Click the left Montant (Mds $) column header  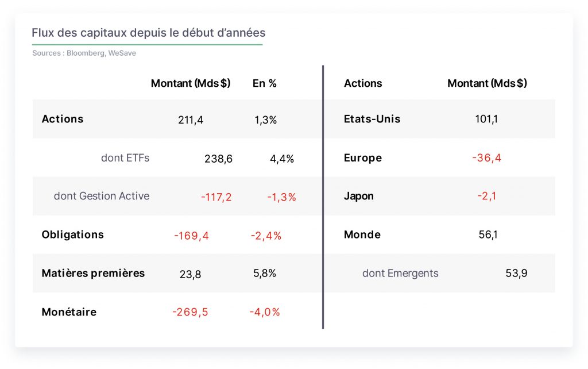(x=191, y=83)
